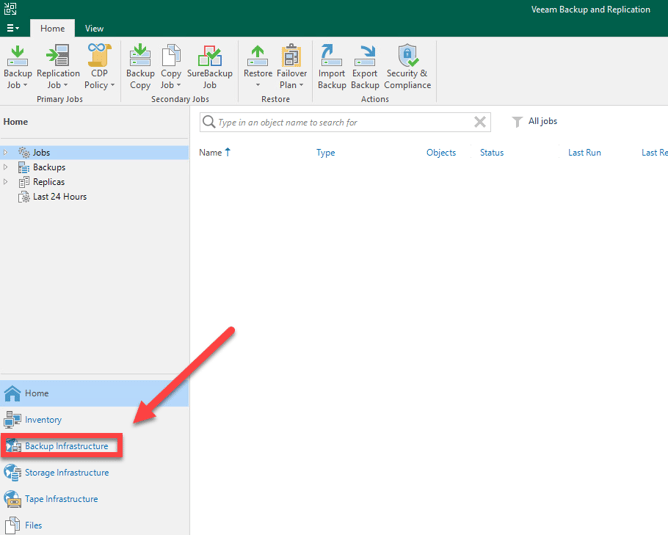Screen dimensions: 668x535
Task: Click the Last 24 Hours tree icon
Action: click(x=24, y=197)
